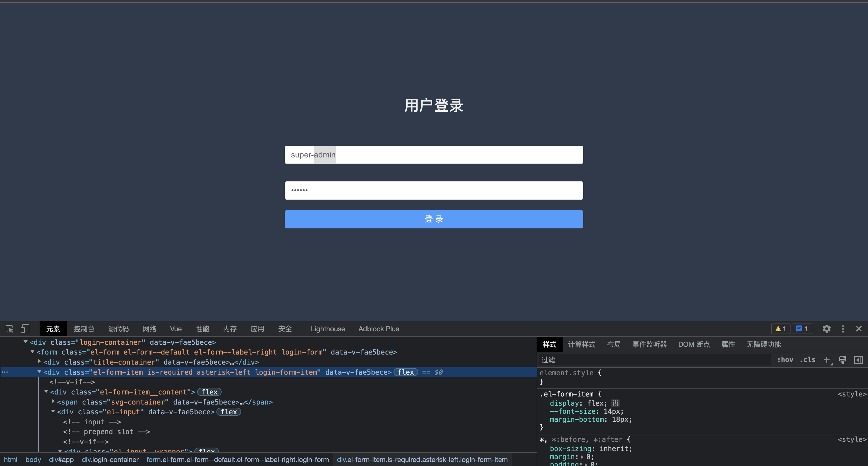Open DOM 断点 pane
This screenshot has height=466, width=868.
pos(694,344)
